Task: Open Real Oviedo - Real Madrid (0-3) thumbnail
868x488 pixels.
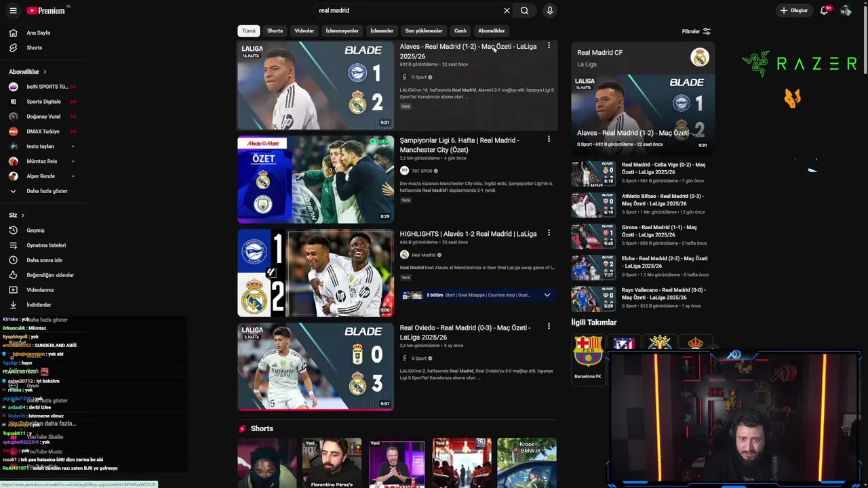Action: tap(315, 367)
